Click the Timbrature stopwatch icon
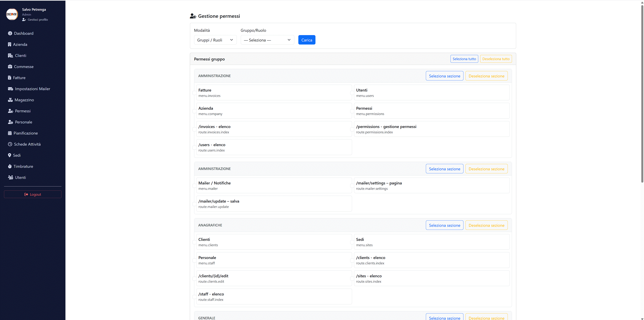644x320 pixels. [10, 166]
